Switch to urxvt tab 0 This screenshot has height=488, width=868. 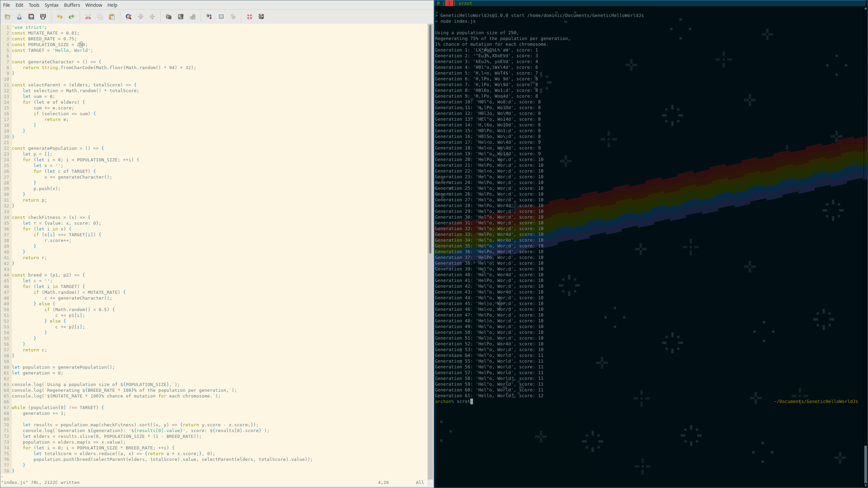438,3
